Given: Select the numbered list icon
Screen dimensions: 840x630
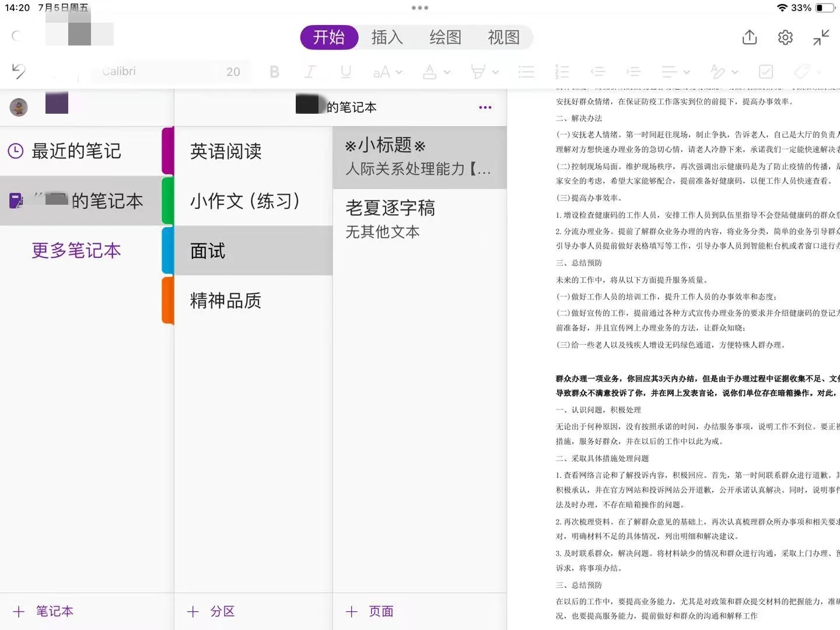Looking at the screenshot, I should pos(561,71).
